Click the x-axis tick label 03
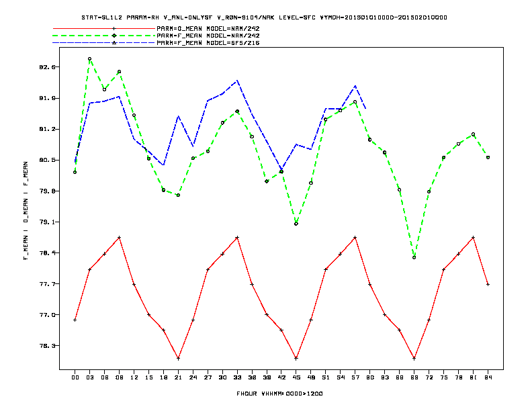This screenshot has width=532, height=411. pyautogui.click(x=89, y=377)
